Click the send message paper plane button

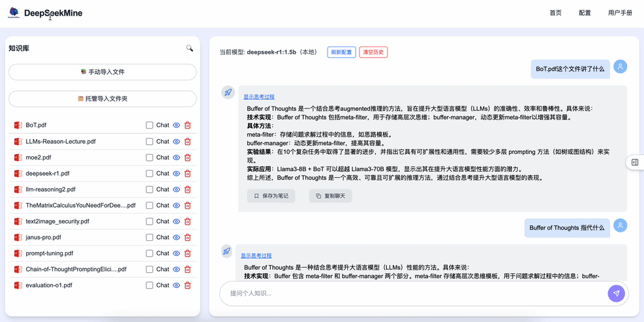click(616, 293)
